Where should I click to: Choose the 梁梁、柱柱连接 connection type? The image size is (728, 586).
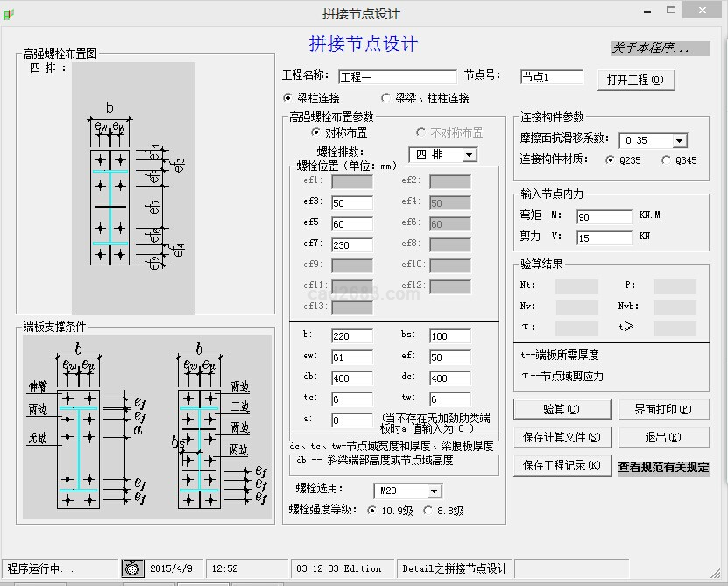386,98
